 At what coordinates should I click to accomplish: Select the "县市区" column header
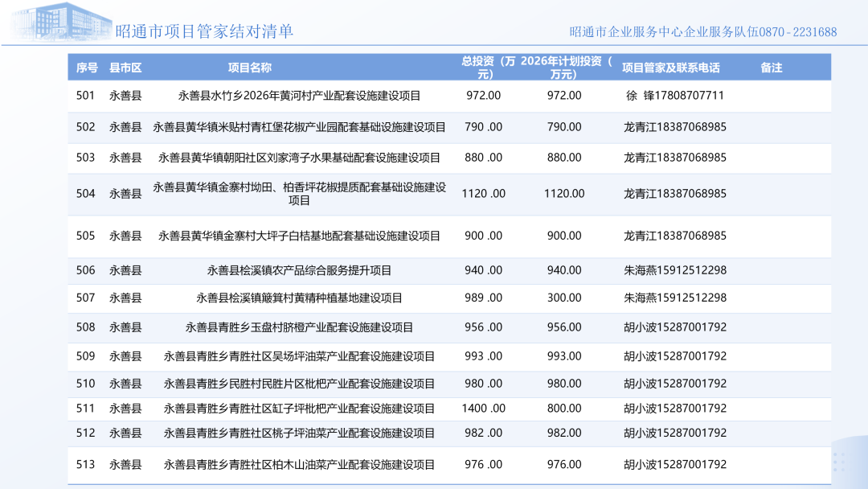[x=125, y=68]
